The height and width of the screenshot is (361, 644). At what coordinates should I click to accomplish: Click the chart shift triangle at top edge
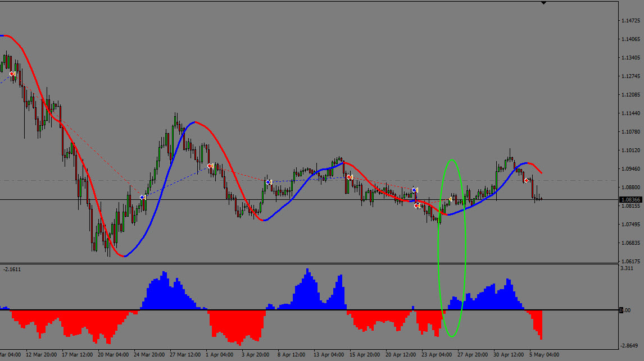[543, 3]
